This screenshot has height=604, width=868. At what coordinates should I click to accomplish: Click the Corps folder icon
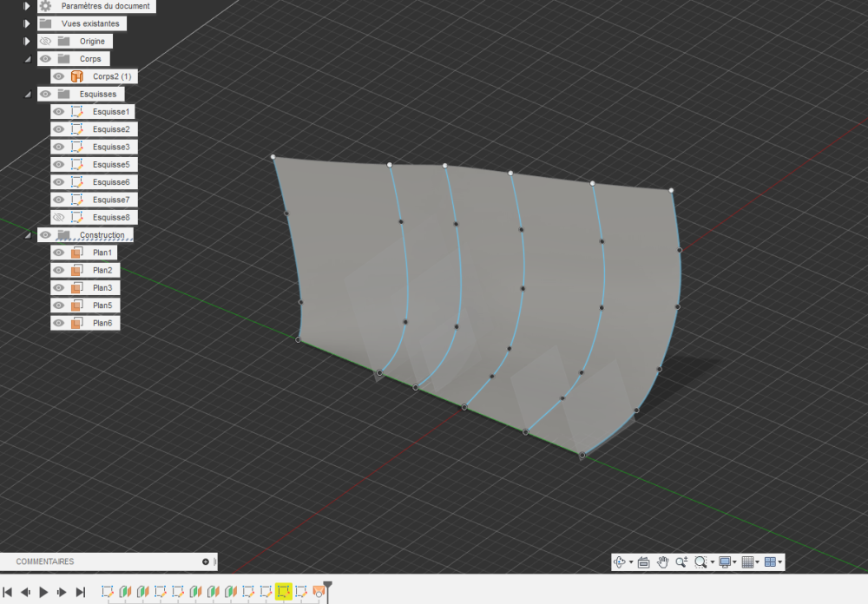tap(63, 59)
